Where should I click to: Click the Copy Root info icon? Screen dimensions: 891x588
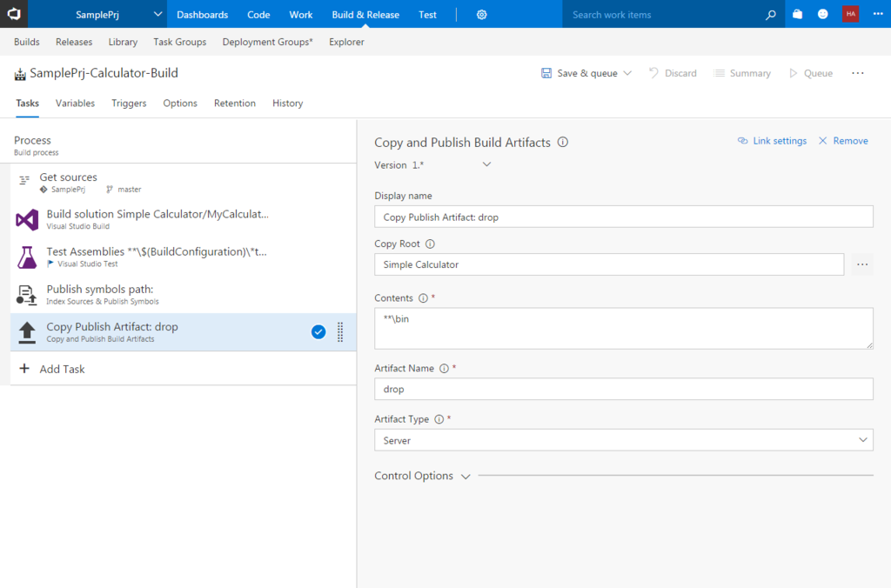[430, 244]
